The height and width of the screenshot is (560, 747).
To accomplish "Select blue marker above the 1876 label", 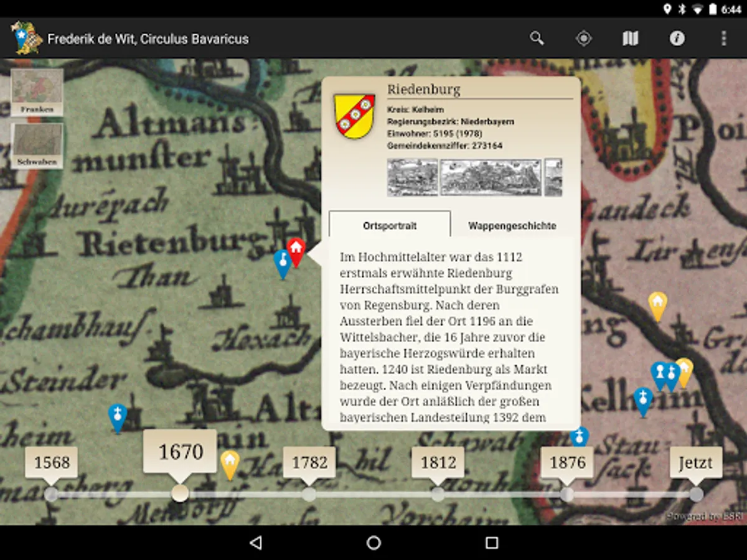I will 580,436.
